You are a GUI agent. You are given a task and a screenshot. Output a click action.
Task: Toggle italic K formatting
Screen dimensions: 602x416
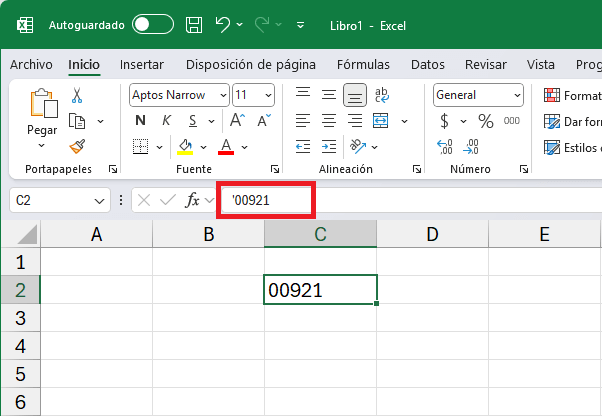(166, 121)
